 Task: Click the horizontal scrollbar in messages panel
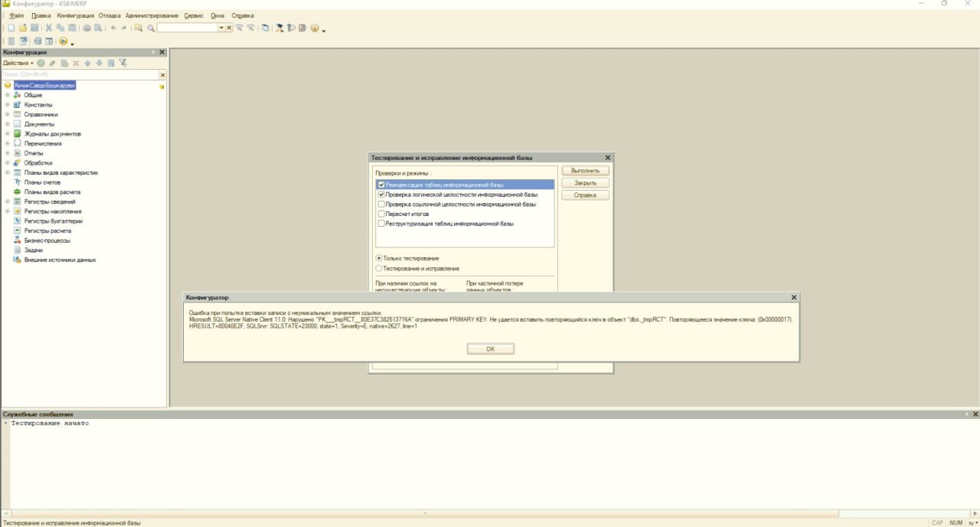(459, 513)
